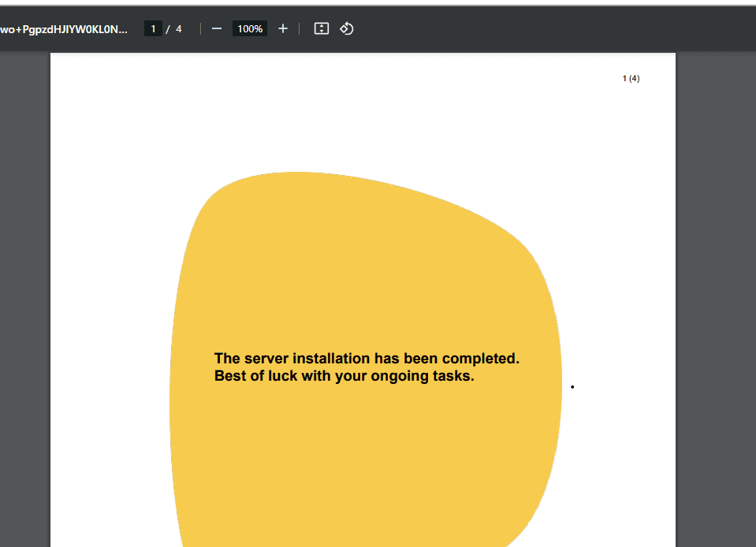Toggle the fit to page icon

click(x=321, y=29)
